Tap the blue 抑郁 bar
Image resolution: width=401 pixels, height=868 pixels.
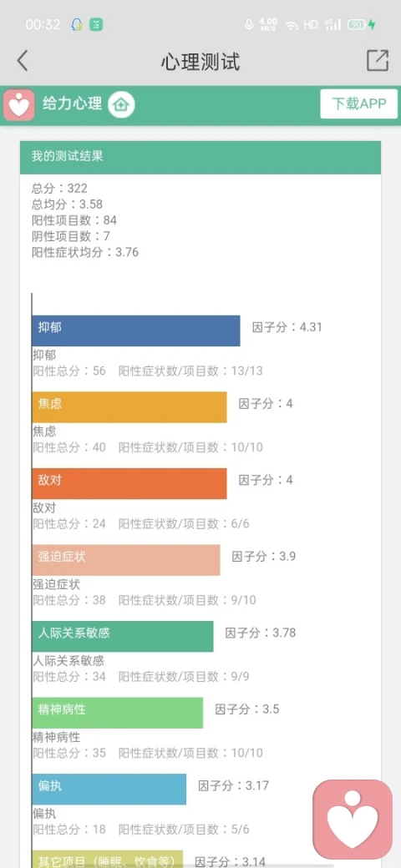coord(136,331)
